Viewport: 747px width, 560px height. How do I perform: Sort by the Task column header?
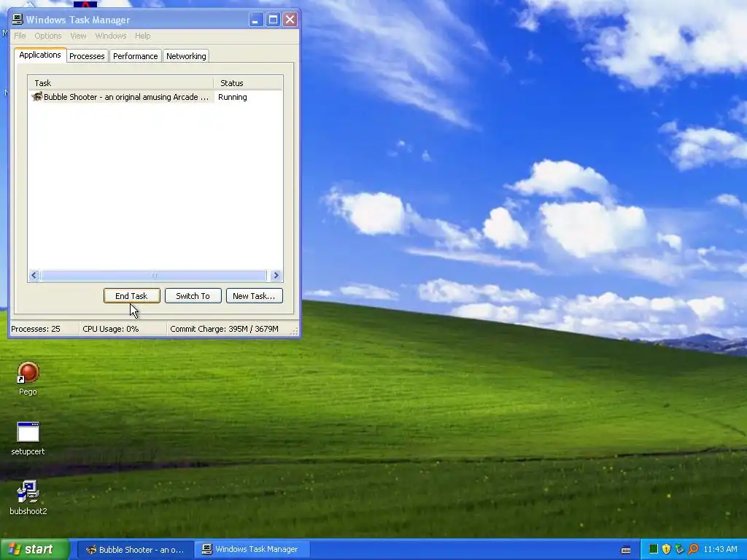tap(121, 83)
